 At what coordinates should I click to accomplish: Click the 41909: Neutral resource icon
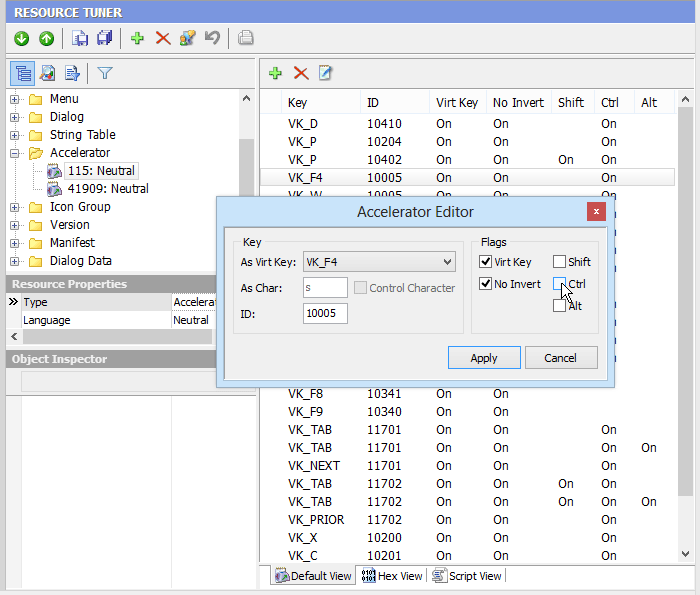[54, 189]
